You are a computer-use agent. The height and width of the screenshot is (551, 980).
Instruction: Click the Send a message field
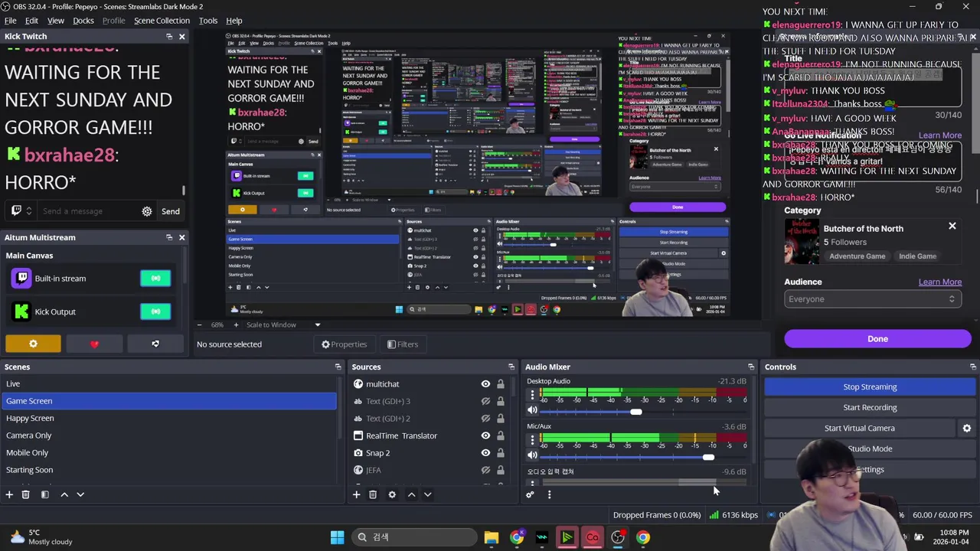(88, 212)
